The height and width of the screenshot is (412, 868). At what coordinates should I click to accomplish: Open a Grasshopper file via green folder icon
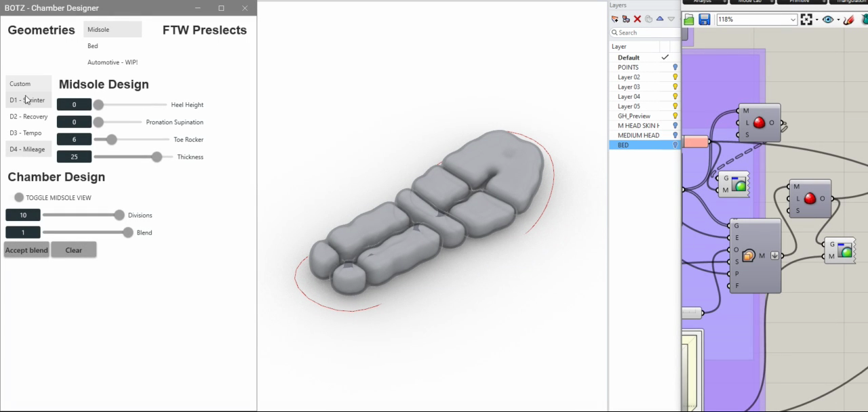(x=689, y=20)
